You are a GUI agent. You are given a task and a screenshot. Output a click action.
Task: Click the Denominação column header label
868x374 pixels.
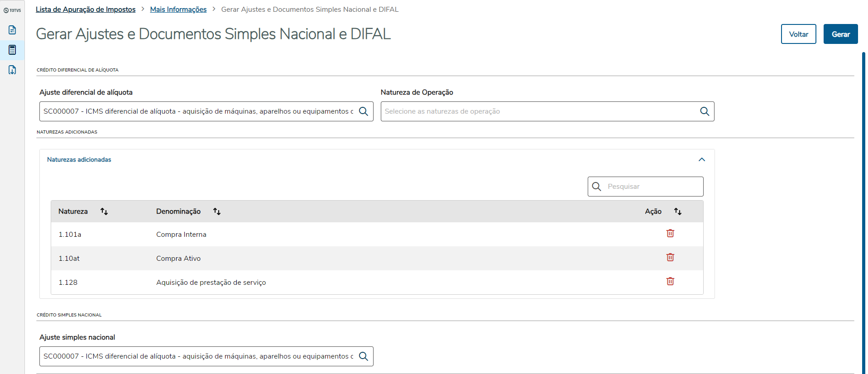[x=178, y=211]
